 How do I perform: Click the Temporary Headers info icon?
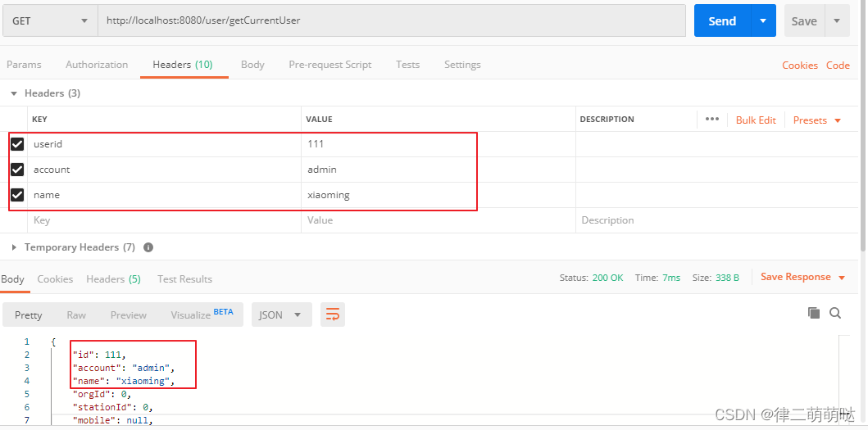click(148, 247)
